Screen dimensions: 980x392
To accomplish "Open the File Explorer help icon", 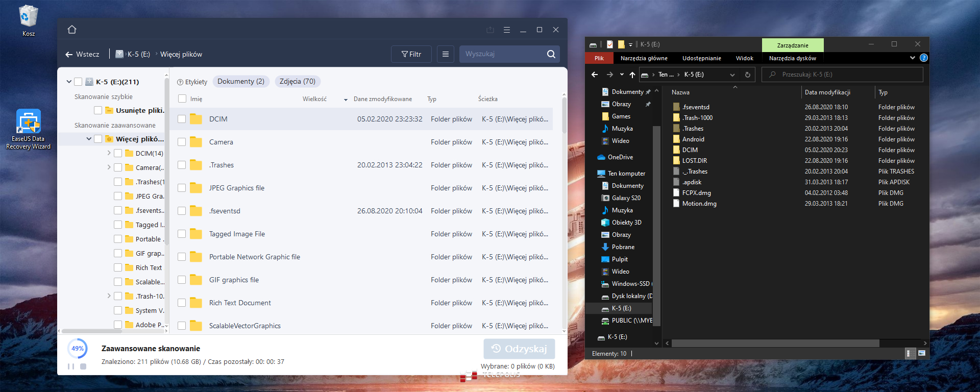I will pos(923,58).
